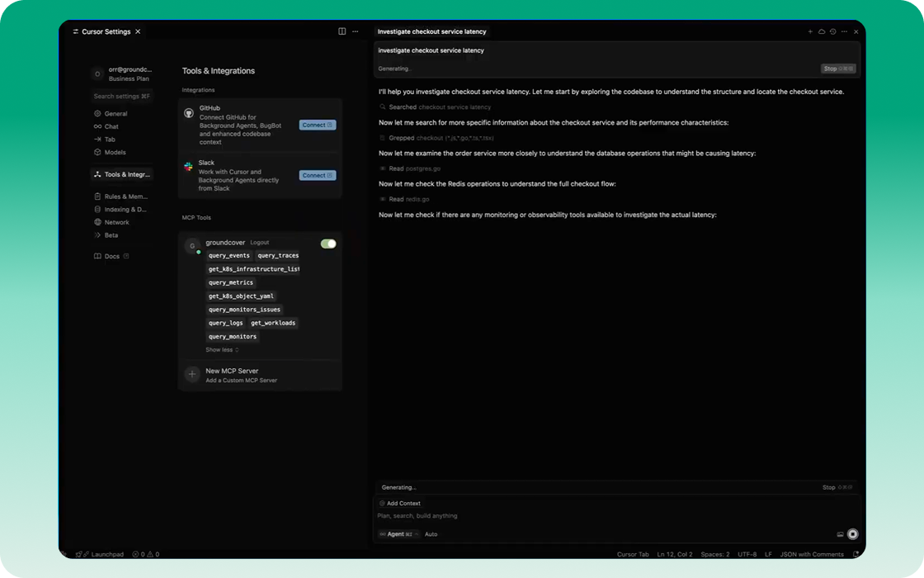Click Ln 12, Col 2 in status bar
Screen dimensions: 924x578
tap(675, 554)
